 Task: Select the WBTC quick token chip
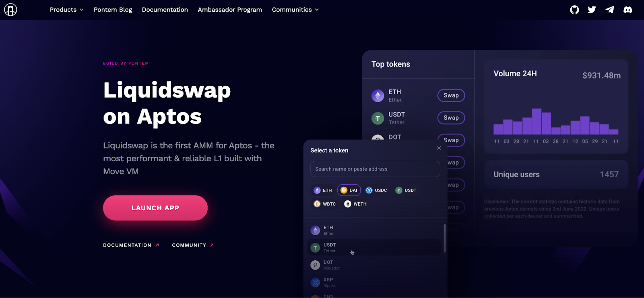click(x=325, y=204)
